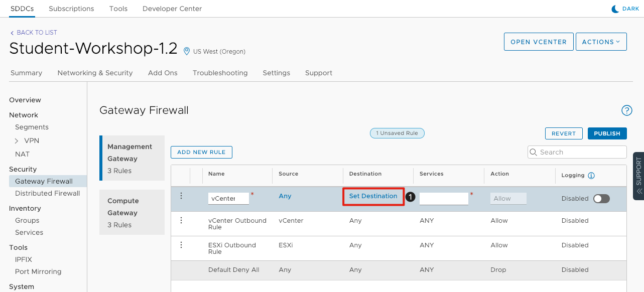Open three-dot menu for vCenter Outbound Rule
Viewport: 644px width, 292px height.
point(181,220)
